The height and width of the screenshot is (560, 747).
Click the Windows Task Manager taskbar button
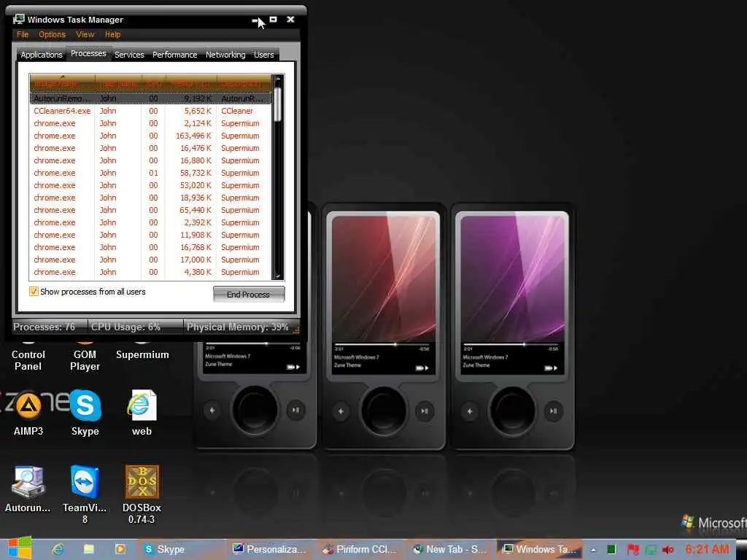pyautogui.click(x=541, y=549)
